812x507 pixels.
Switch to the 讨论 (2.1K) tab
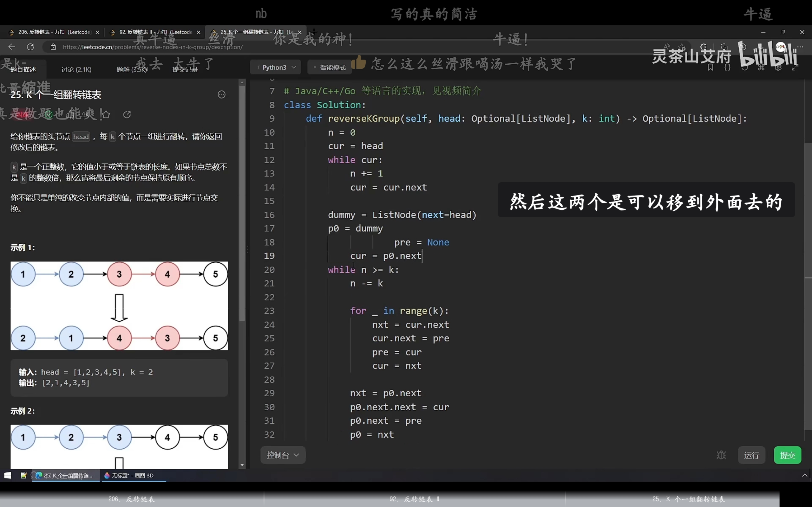pyautogui.click(x=76, y=69)
